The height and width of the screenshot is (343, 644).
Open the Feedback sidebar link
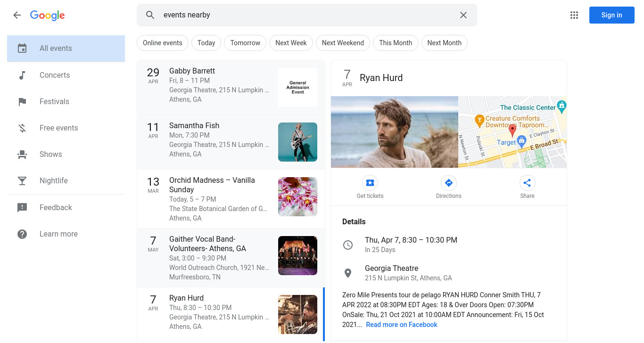(x=66, y=207)
